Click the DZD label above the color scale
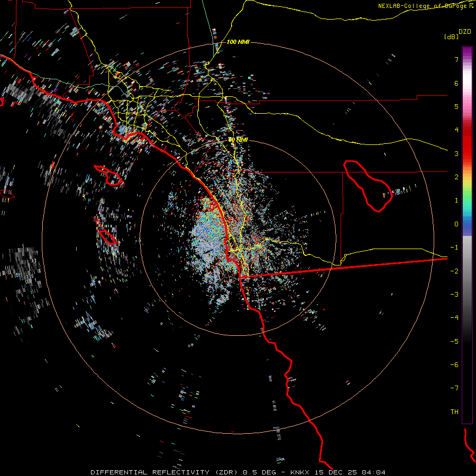The width and height of the screenshot is (476, 476). coord(465,32)
